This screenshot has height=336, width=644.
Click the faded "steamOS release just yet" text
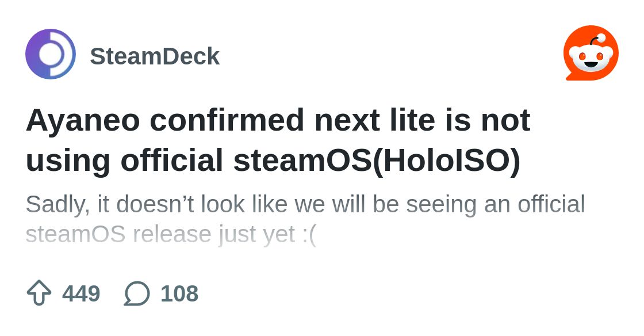[160, 234]
